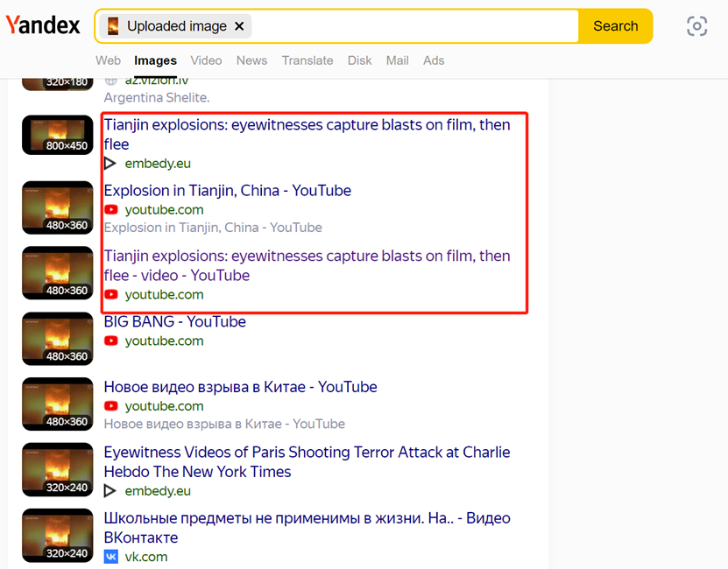Click YouTube icon under Tianjin explosions video result
This screenshot has height=569, width=728.
click(111, 295)
